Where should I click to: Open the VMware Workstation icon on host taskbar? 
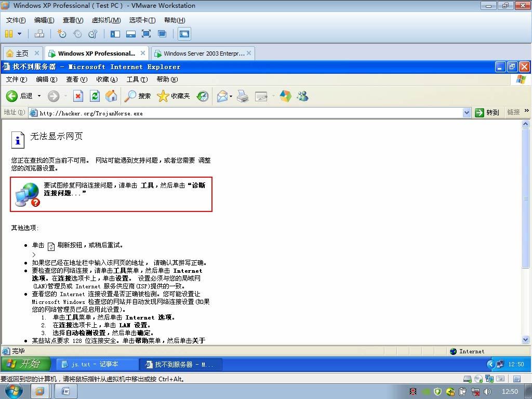(x=39, y=392)
